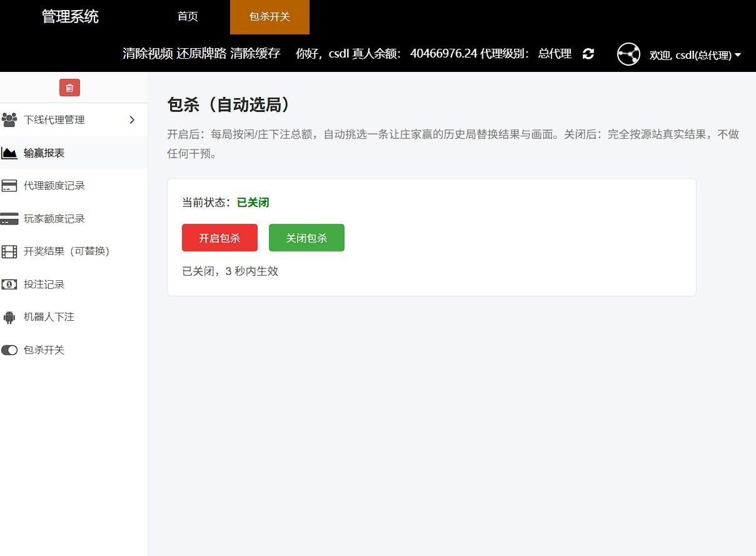Viewport: 756px width, 556px height.
Task: Click the red trash icon button
Action: coord(69,88)
